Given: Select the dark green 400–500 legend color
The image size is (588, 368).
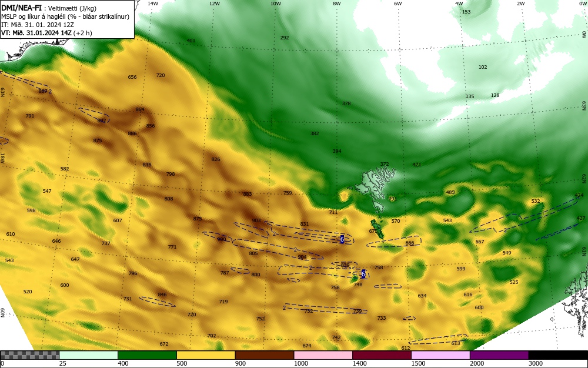Looking at the screenshot, I should [147, 355].
